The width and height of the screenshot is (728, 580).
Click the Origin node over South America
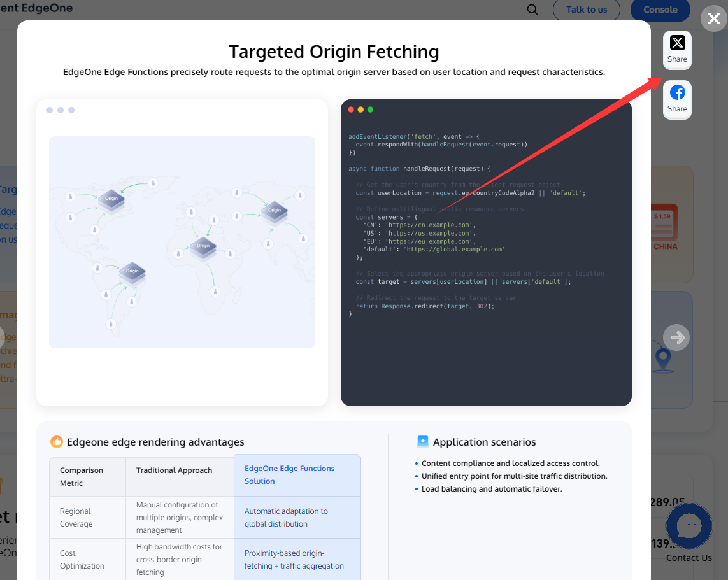pyautogui.click(x=132, y=272)
